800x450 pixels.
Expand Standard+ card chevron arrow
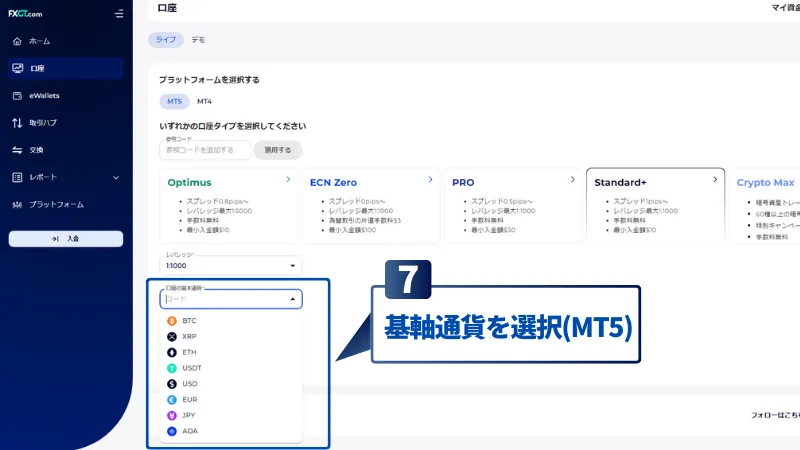coord(715,180)
